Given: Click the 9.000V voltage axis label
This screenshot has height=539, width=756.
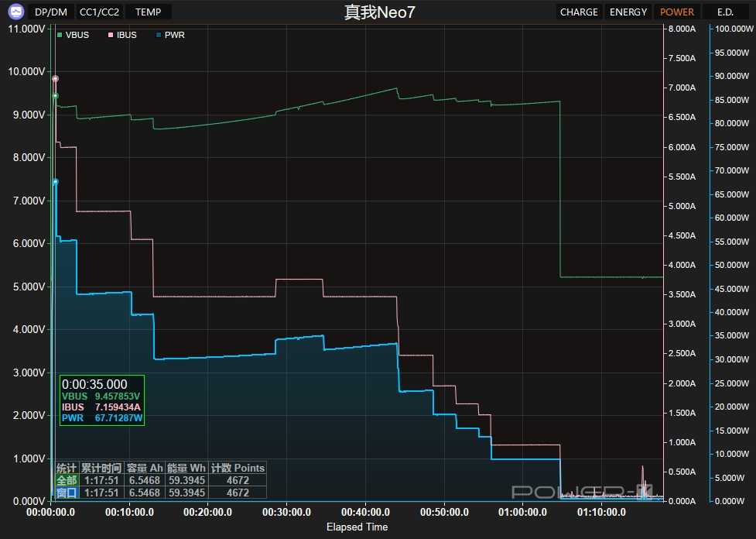Looking at the screenshot, I should pyautogui.click(x=29, y=115).
